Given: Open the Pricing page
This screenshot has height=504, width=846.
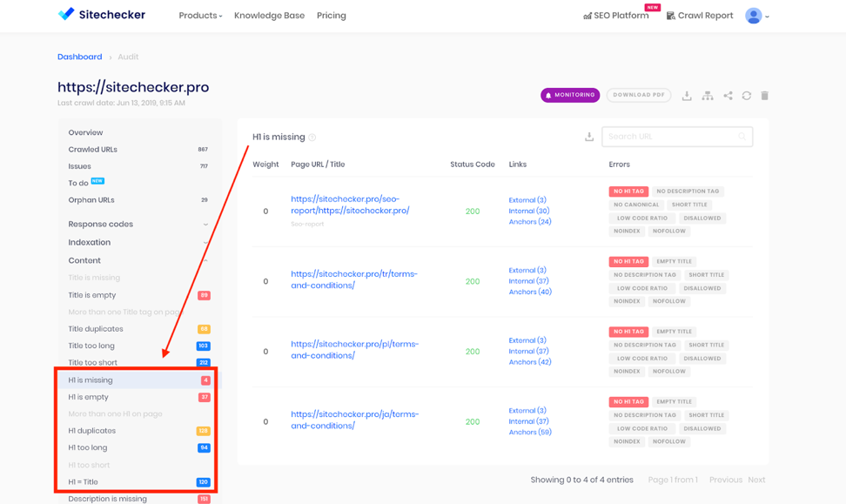Looking at the screenshot, I should (x=332, y=16).
